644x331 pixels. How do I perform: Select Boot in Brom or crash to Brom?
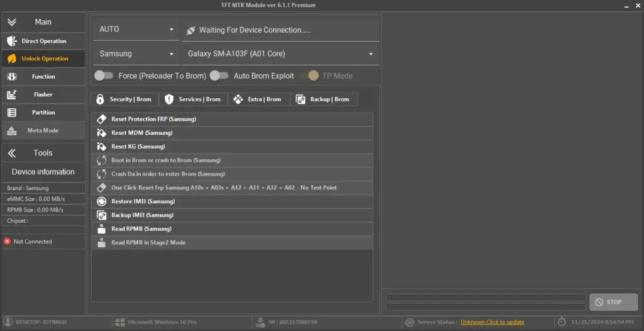233,160
